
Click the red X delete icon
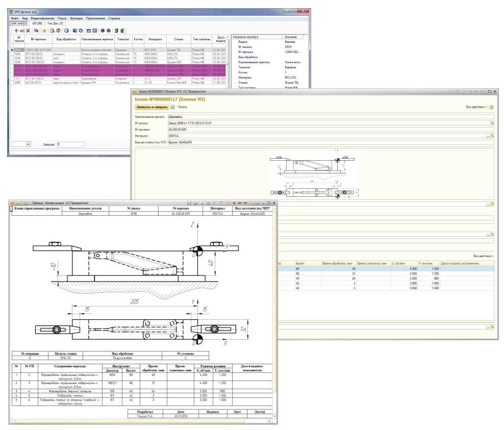tap(28, 31)
